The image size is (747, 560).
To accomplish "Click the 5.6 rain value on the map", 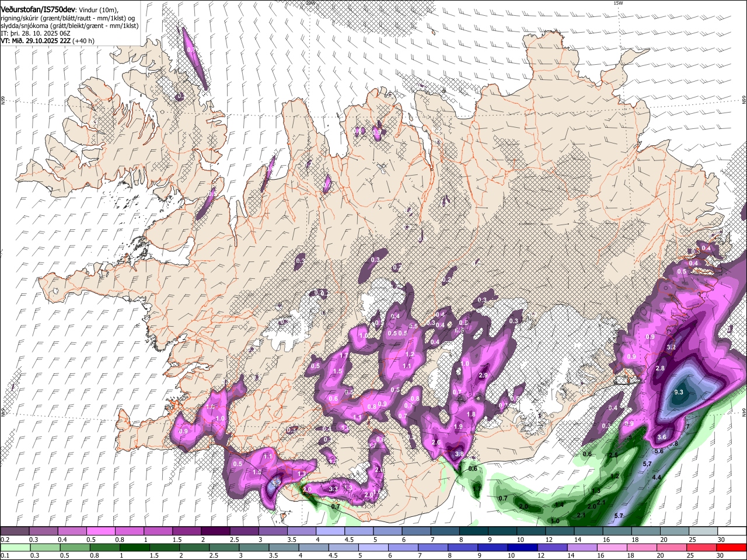I will (659, 451).
